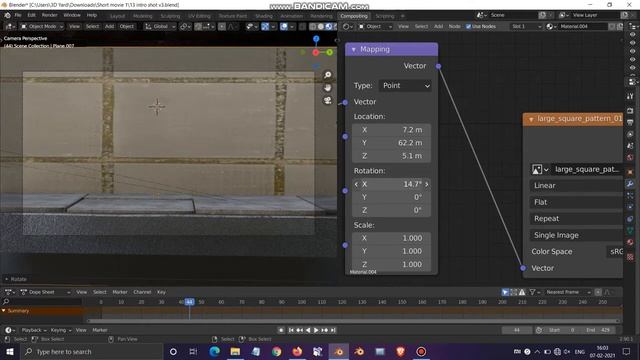The width and height of the screenshot is (640, 360).
Task: Open the Nearest Frame snapping dropdown
Action: pyautogui.click(x=567, y=292)
